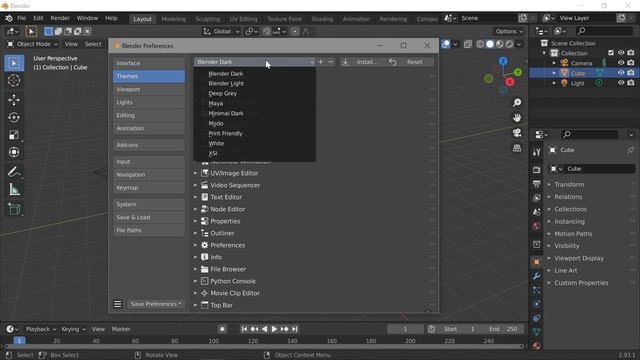The height and width of the screenshot is (360, 640).
Task: Select the Add Cube tool
Action: click(x=14, y=209)
